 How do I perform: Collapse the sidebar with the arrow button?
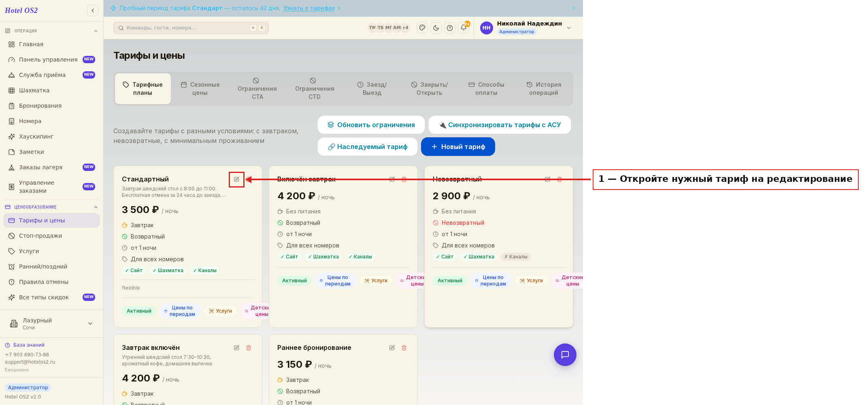pos(93,11)
